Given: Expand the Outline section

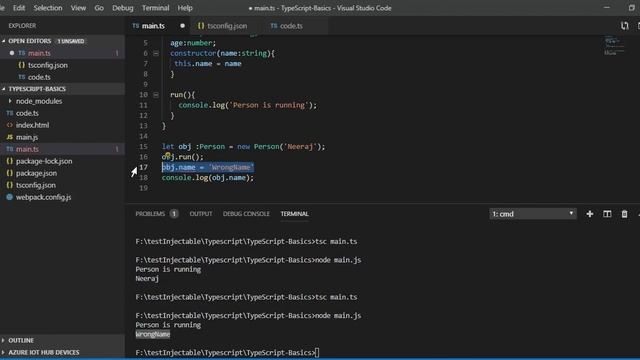Looking at the screenshot, I should [20, 340].
